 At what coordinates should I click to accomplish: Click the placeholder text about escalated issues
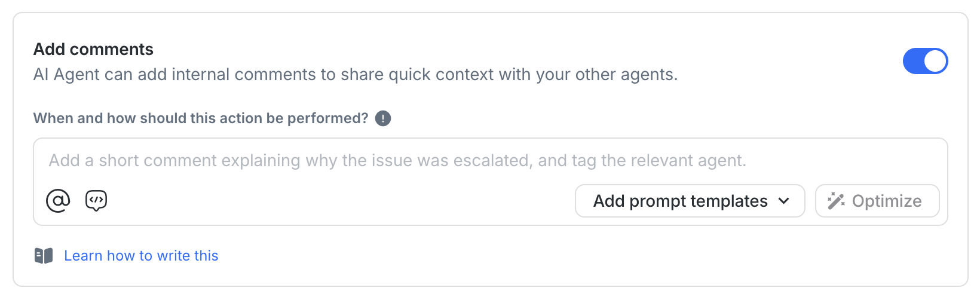coord(397,161)
